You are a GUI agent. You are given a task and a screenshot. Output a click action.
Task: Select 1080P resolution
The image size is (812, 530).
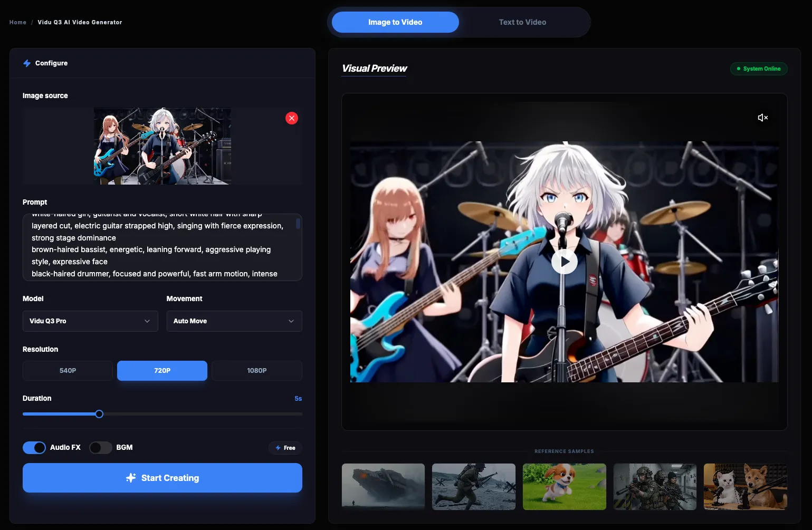point(257,371)
